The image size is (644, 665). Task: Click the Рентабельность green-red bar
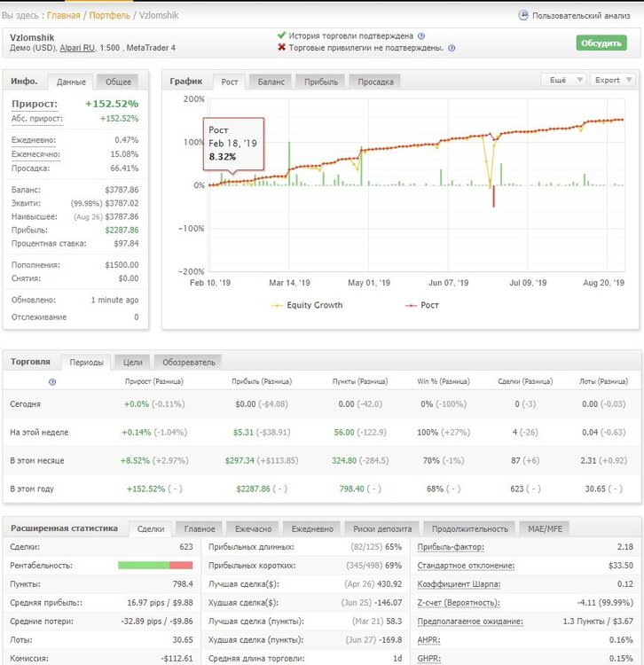155,566
